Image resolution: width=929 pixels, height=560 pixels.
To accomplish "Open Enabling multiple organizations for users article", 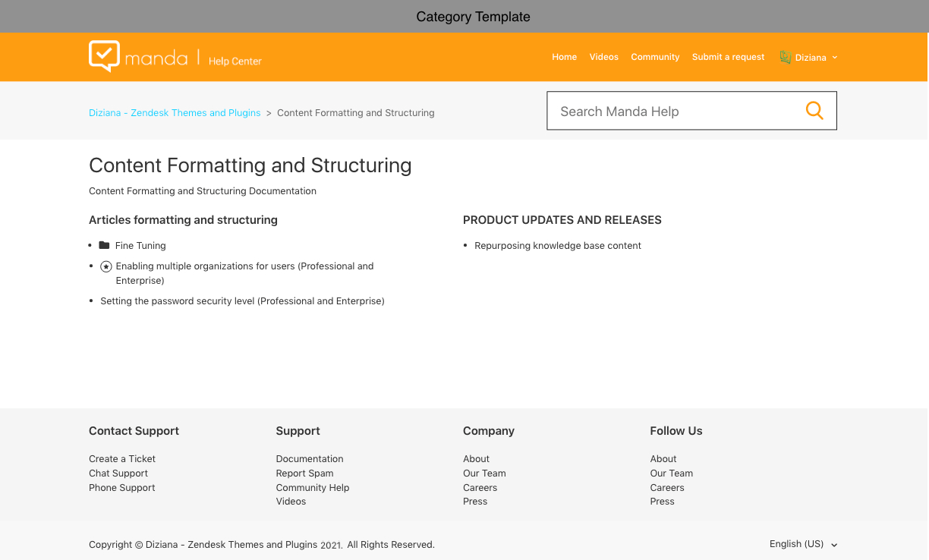I will tap(244, 273).
